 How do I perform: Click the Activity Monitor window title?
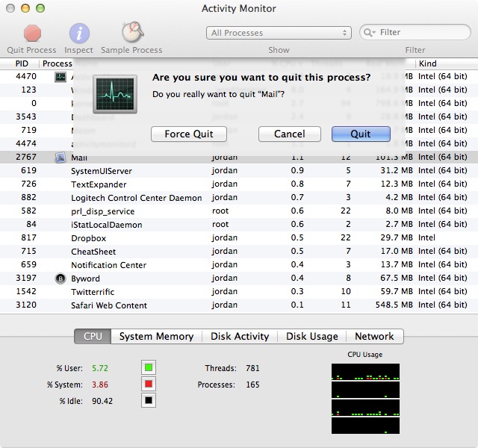239,8
